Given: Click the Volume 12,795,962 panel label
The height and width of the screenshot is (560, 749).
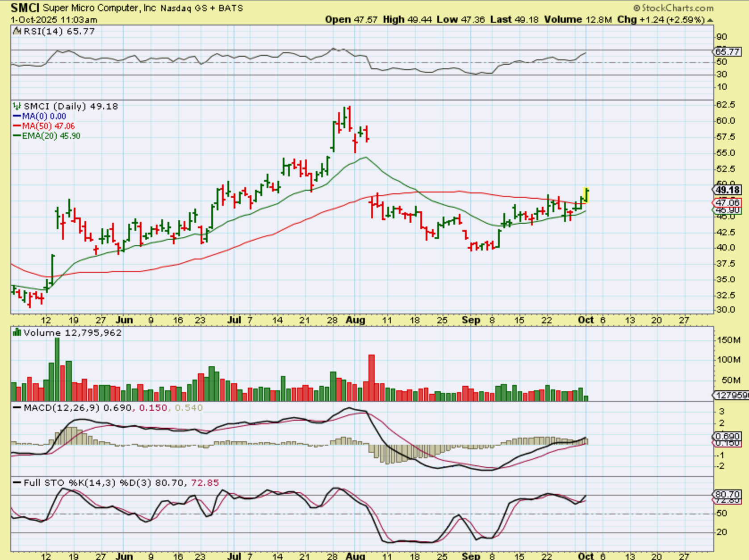Looking at the screenshot, I should click(x=72, y=333).
